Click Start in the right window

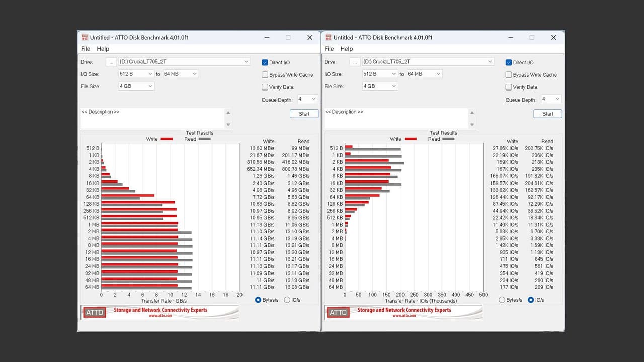[x=548, y=114]
